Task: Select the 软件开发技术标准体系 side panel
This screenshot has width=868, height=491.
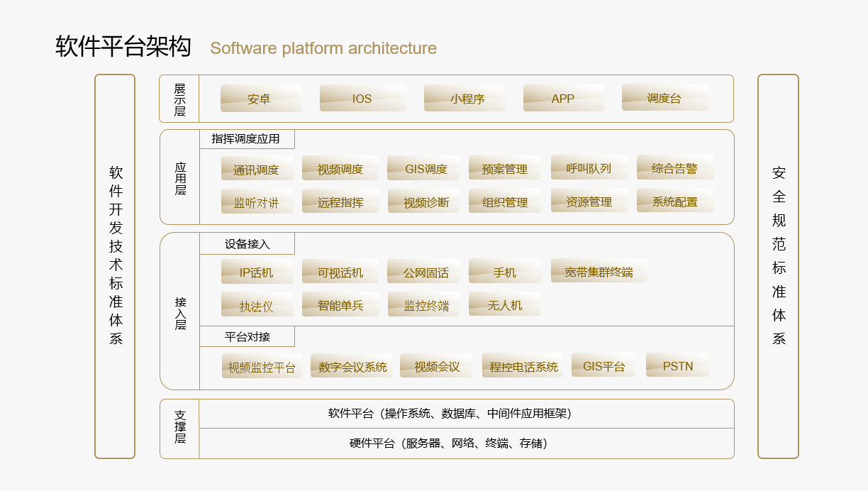Action: pos(115,266)
